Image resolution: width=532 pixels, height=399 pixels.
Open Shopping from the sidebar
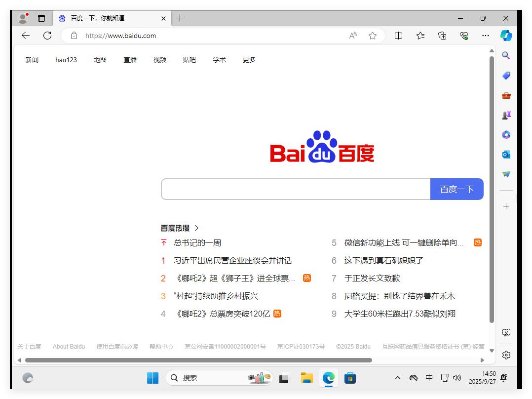[506, 76]
